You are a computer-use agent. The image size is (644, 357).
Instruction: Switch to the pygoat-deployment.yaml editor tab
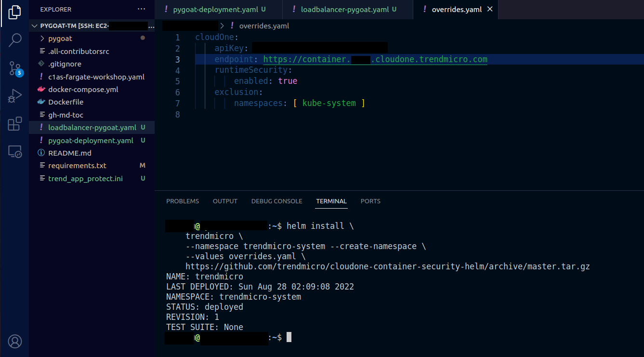[x=219, y=9]
